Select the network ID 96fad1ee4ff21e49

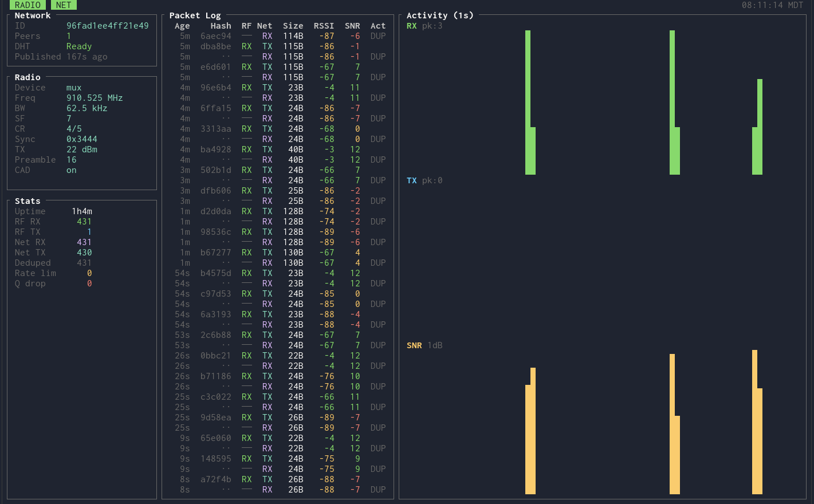tap(108, 26)
